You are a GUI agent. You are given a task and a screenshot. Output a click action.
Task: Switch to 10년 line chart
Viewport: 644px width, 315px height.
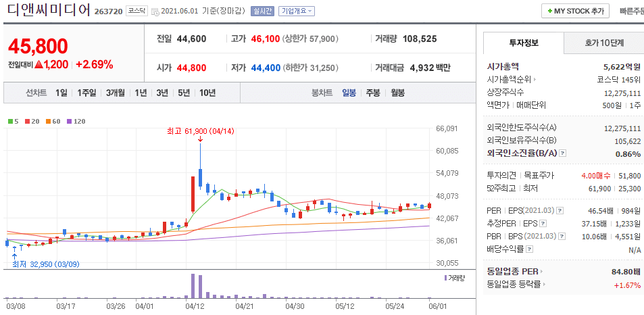click(207, 93)
